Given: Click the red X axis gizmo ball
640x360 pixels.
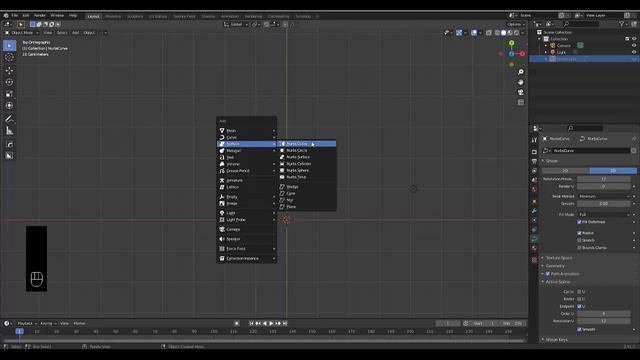Looking at the screenshot, I should point(522,54).
